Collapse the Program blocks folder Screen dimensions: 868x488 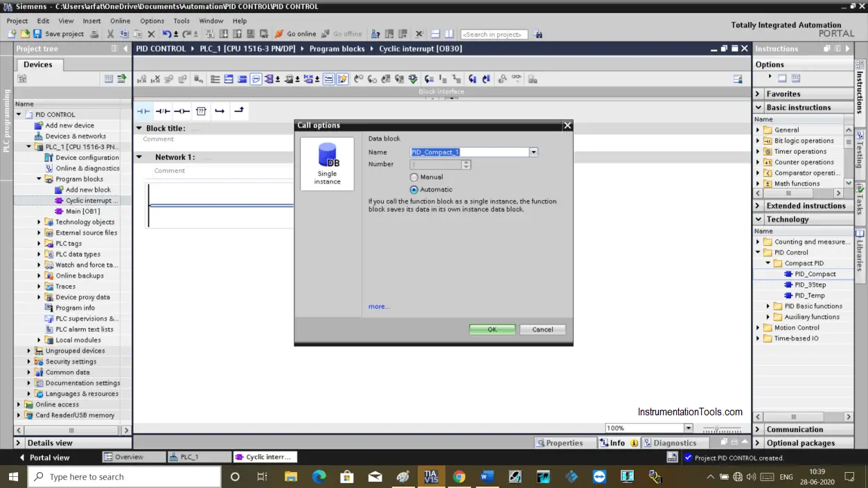(x=39, y=179)
